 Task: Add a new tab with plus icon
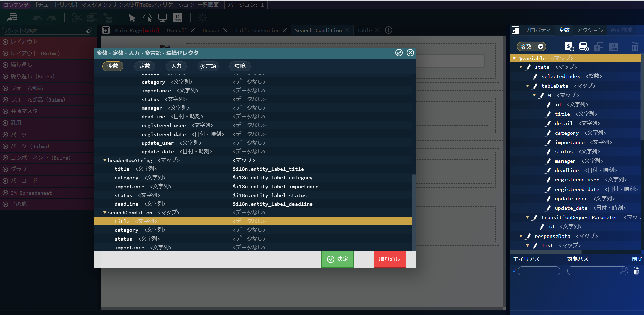click(389, 30)
